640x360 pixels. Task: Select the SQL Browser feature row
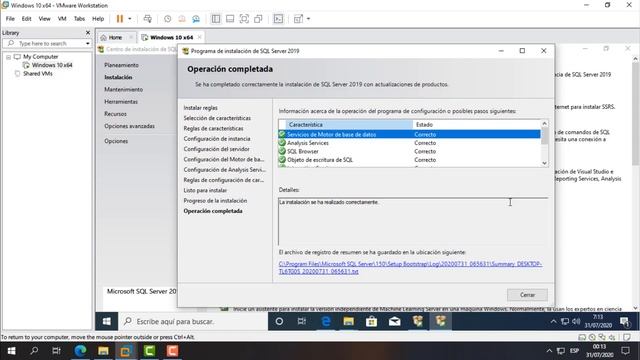[409, 151]
